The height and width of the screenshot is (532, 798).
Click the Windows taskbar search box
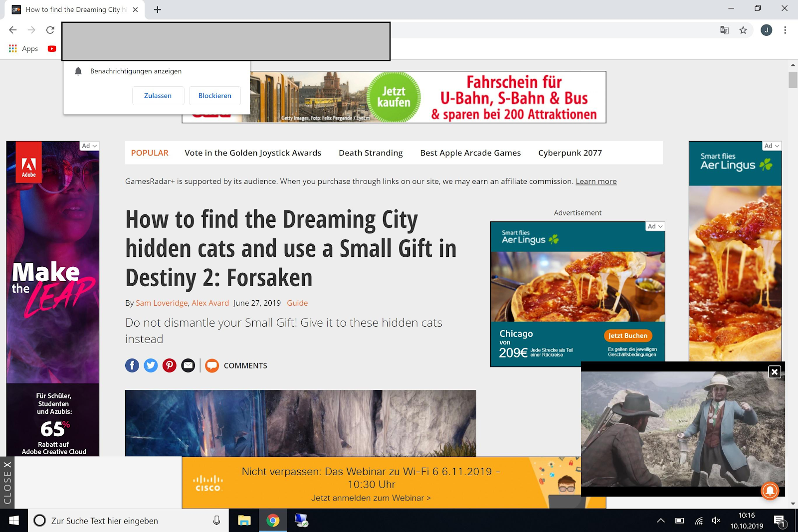128,521
